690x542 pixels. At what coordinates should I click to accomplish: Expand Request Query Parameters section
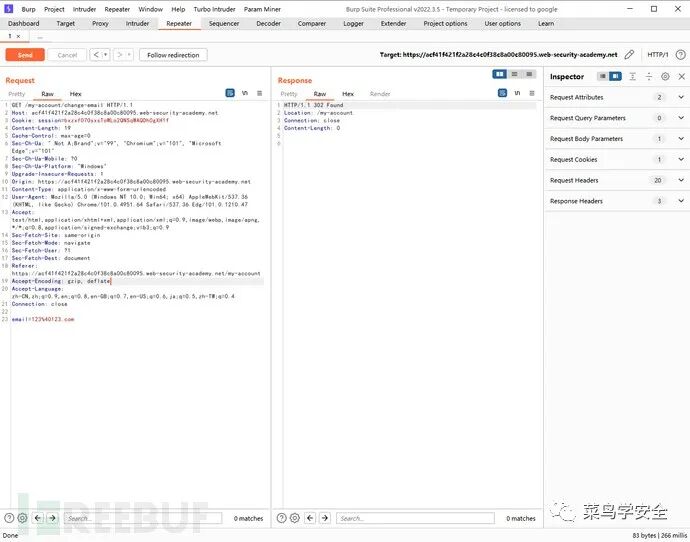point(617,118)
